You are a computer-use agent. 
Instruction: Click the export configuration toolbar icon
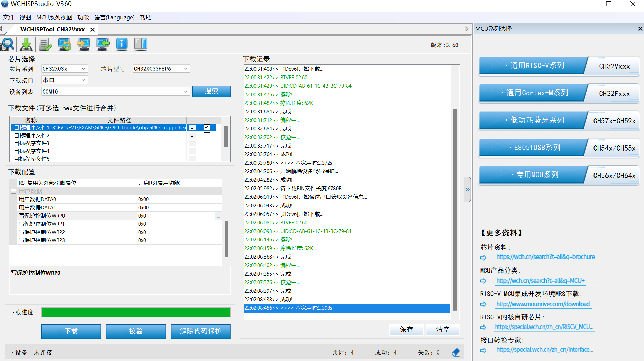pyautogui.click(x=84, y=44)
